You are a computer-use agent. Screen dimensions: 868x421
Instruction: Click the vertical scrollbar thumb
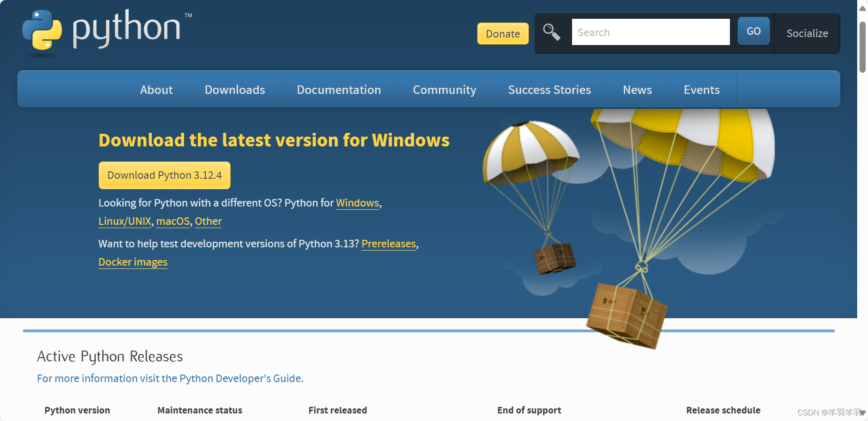point(862,47)
